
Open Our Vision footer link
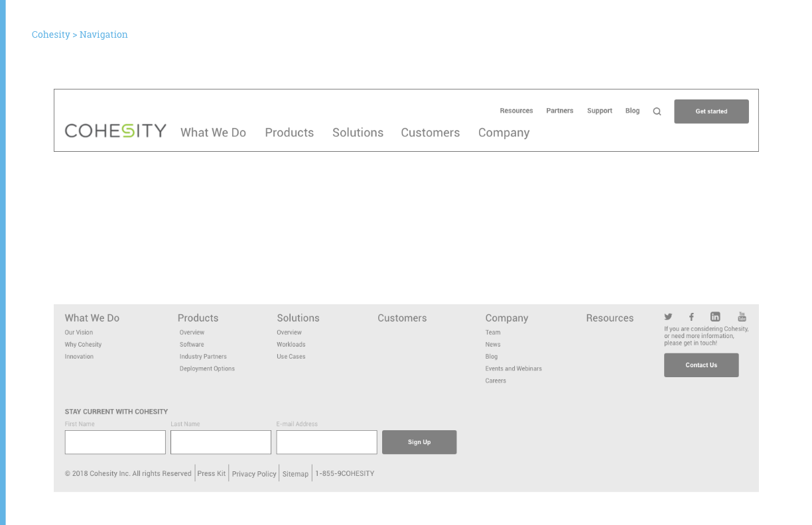[x=79, y=332]
